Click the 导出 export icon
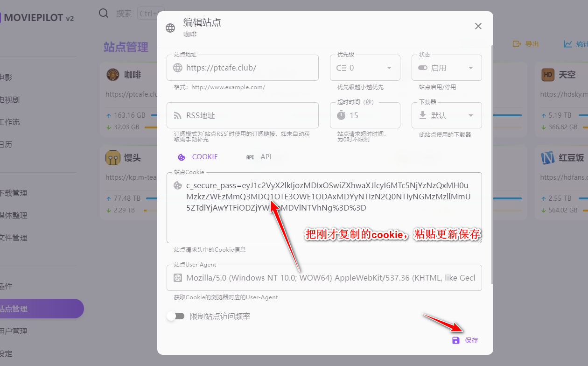The height and width of the screenshot is (366, 588). point(517,44)
